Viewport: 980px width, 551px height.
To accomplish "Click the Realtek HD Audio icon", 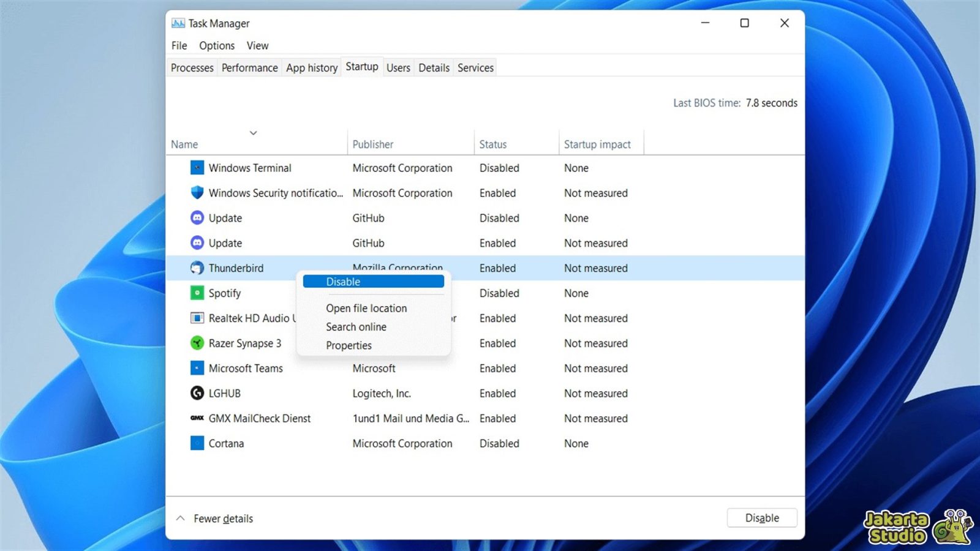I will 197,318.
